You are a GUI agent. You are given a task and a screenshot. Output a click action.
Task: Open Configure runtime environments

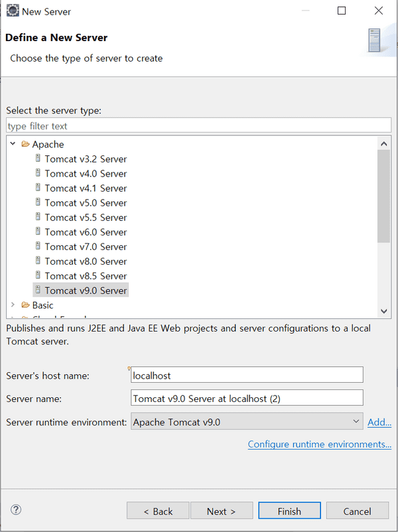click(319, 444)
